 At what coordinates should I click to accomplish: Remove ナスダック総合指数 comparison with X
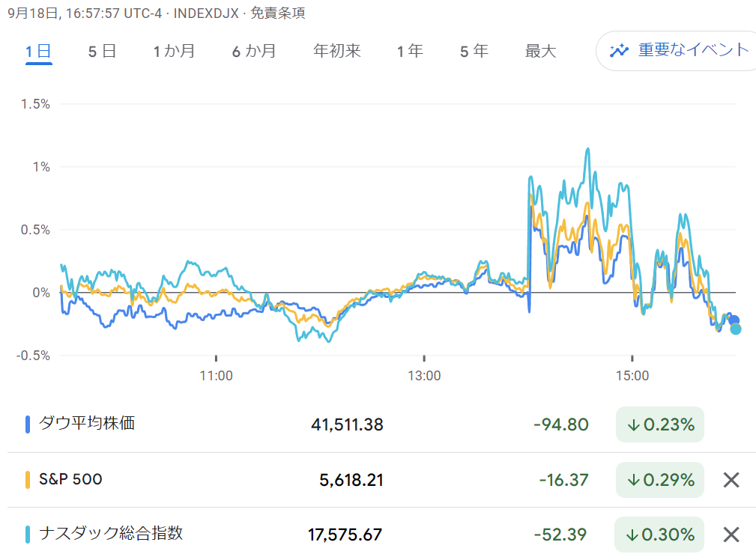[731, 535]
